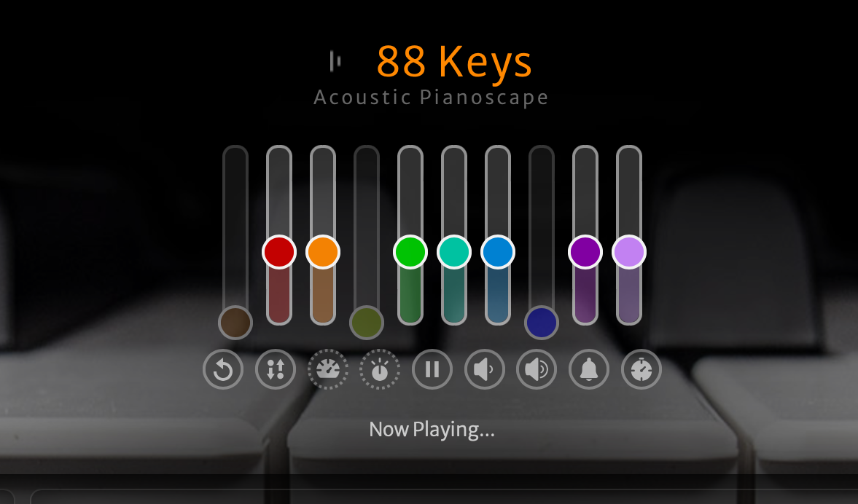858x504 pixels.
Task: Toggle the speedometer animation icon
Action: pyautogui.click(x=328, y=369)
